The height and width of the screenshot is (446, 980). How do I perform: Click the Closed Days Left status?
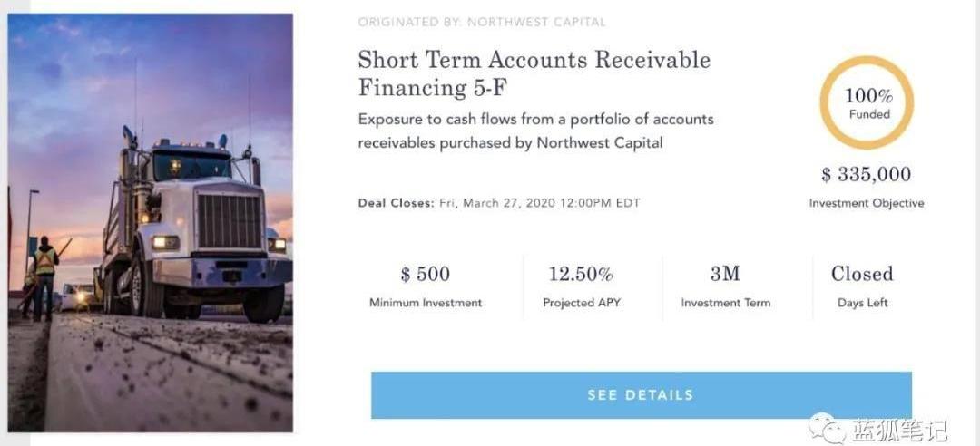[862, 274]
